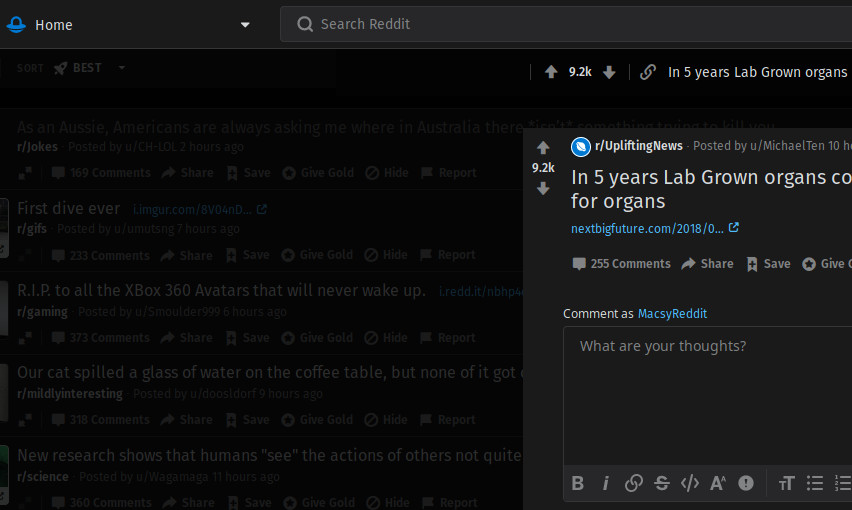Toggle bulleted list in the comment editor
Viewport: 852px width, 510px height.
(815, 483)
